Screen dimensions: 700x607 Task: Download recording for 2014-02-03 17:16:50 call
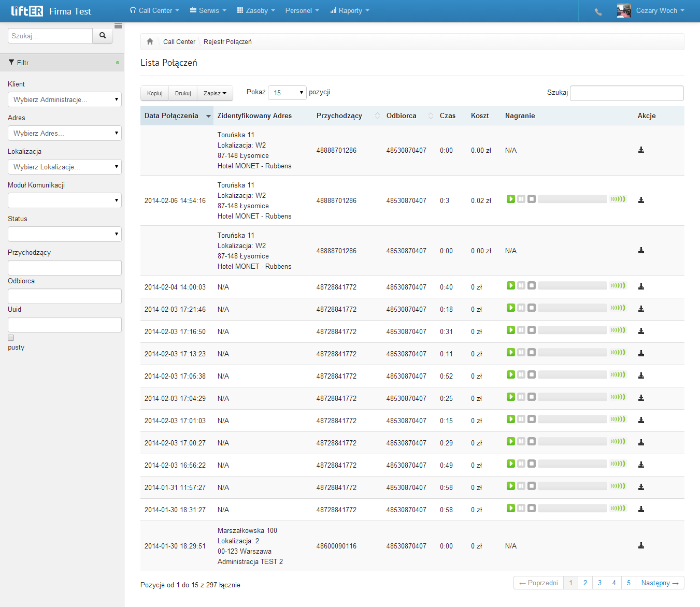click(641, 331)
